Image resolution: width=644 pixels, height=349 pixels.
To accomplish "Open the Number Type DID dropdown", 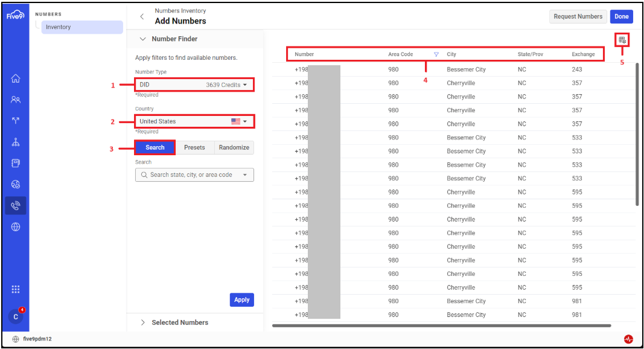I will (194, 85).
